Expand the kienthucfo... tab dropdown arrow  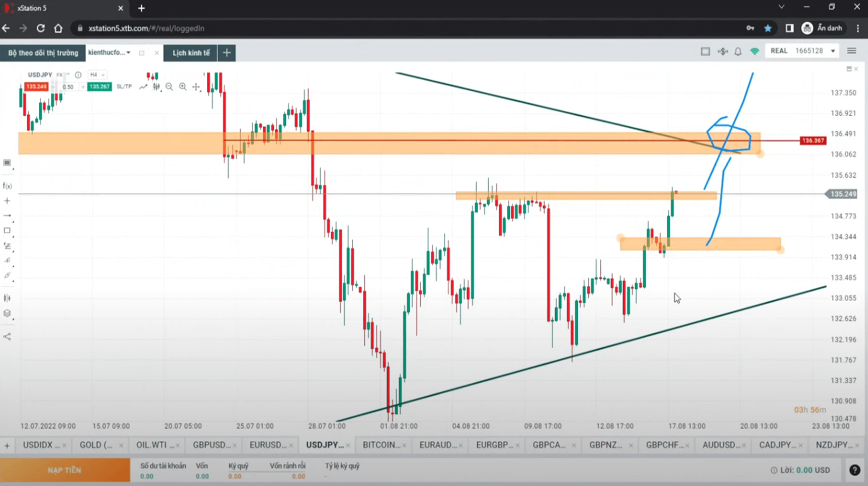tap(128, 52)
